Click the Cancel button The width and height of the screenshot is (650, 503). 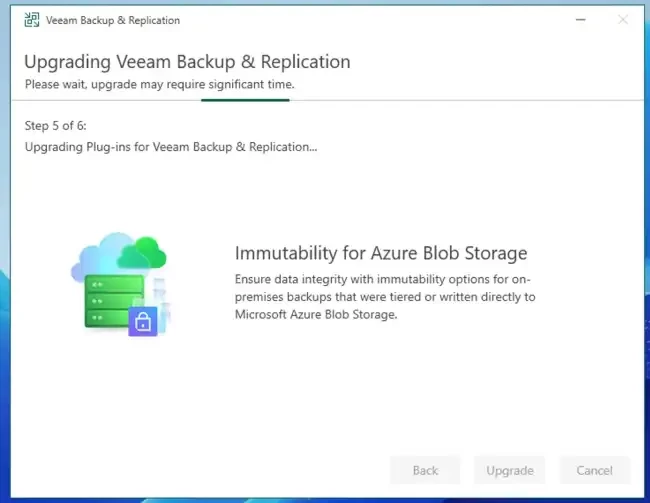point(594,470)
